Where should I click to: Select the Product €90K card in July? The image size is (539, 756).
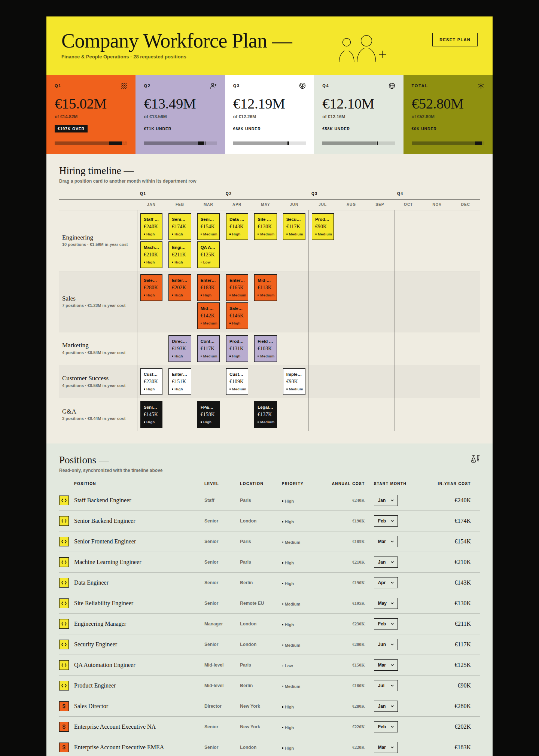(x=323, y=226)
